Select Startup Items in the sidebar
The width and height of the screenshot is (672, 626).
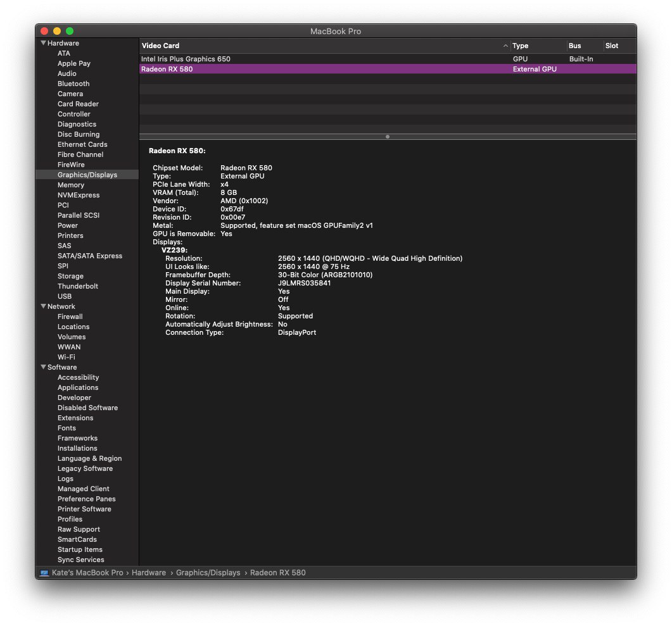(x=80, y=550)
